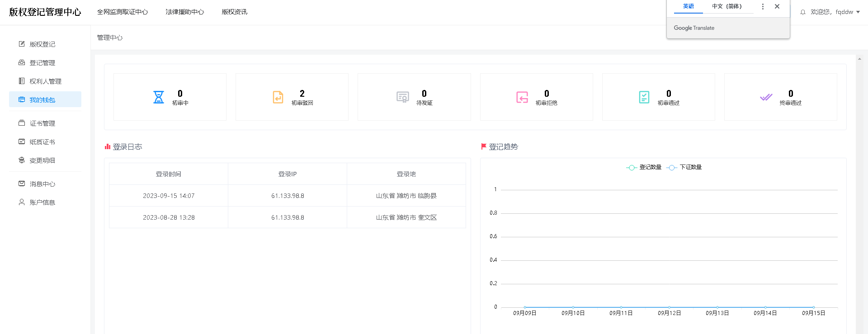Click the 纸质证书 sidebar icon
The image size is (868, 334).
[x=22, y=141]
